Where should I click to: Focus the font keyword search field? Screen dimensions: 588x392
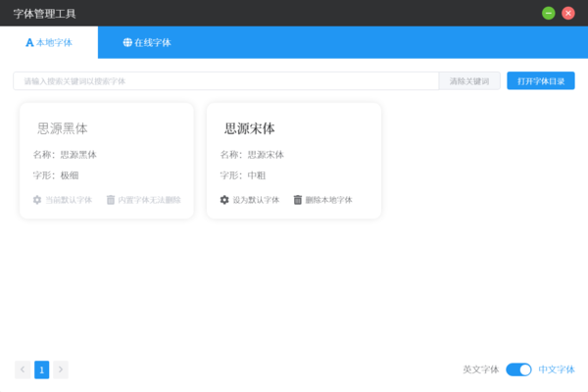225,81
